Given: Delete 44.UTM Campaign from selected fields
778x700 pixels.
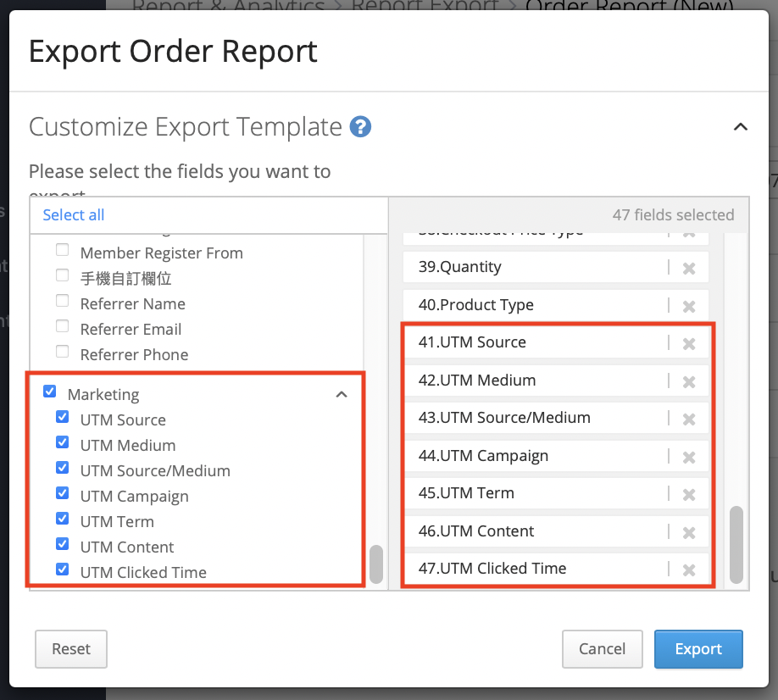Looking at the screenshot, I should [689, 457].
